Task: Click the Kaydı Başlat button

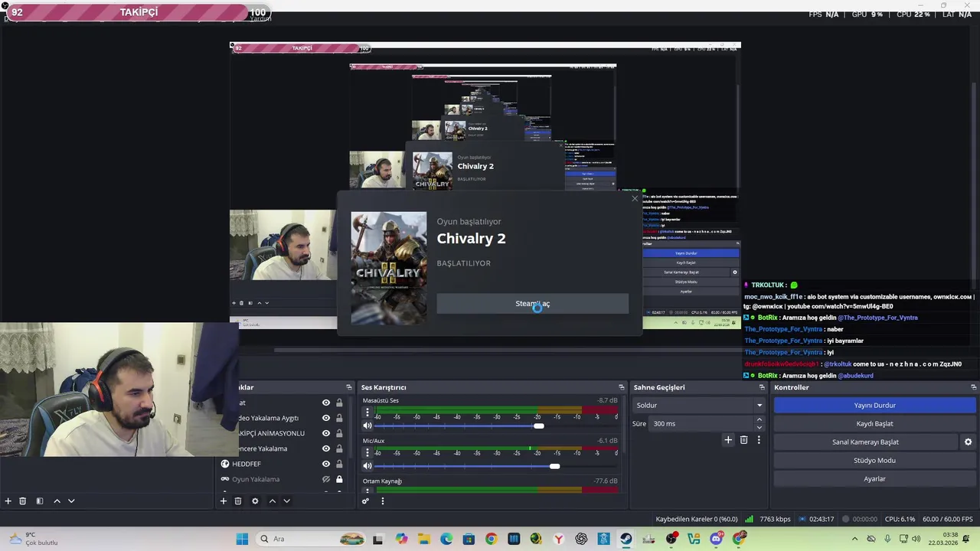Action: point(874,424)
